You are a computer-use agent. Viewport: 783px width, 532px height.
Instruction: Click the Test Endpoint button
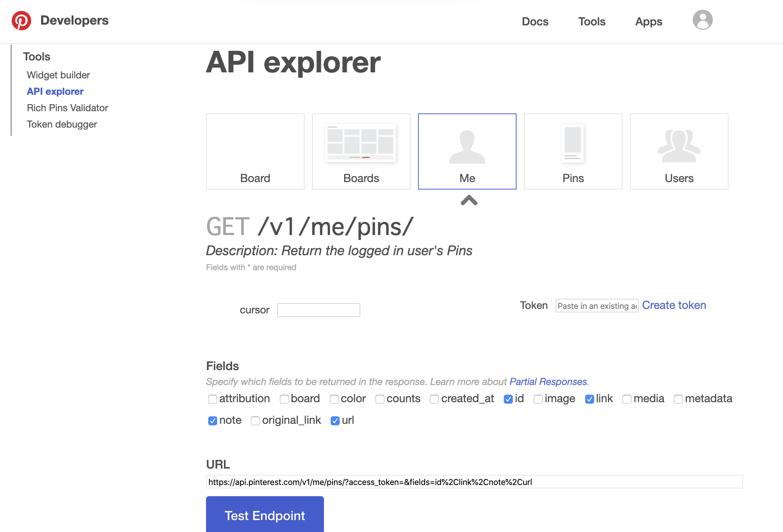tap(265, 515)
